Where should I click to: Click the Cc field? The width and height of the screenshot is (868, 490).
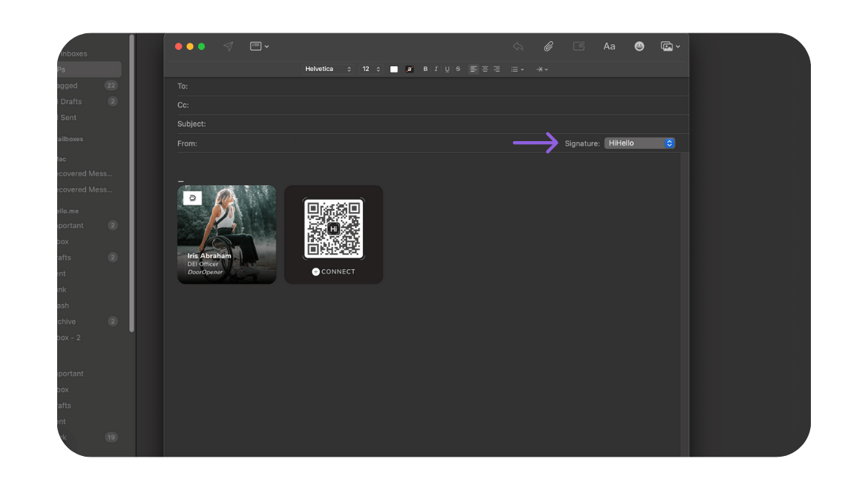[433, 105]
